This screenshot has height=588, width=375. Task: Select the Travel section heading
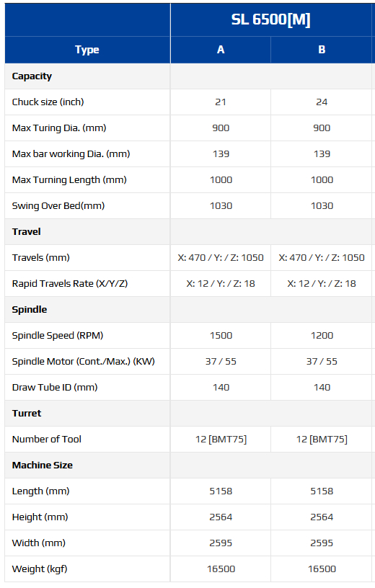coord(26,232)
